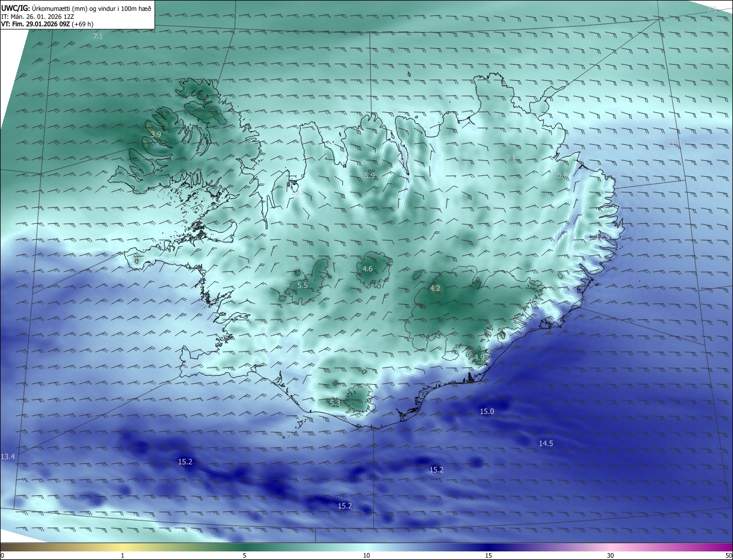Click the colorbar tick label 1
733x560 pixels.
(123, 556)
